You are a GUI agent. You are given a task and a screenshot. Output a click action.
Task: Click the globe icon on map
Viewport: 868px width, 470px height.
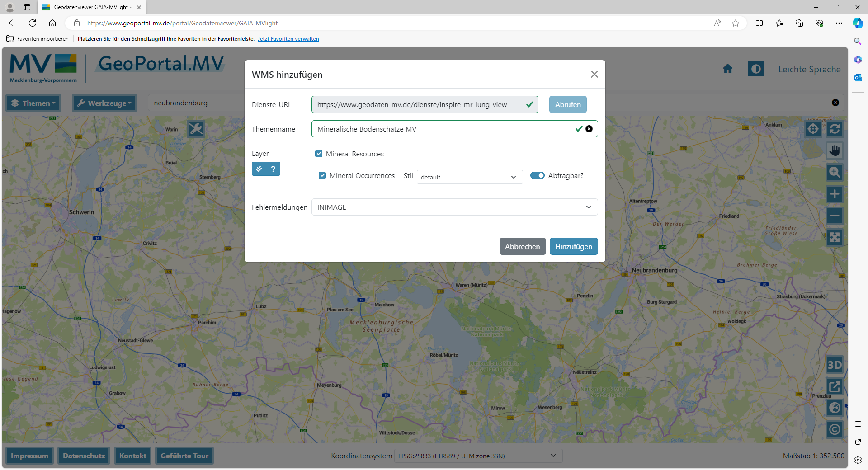(x=835, y=408)
